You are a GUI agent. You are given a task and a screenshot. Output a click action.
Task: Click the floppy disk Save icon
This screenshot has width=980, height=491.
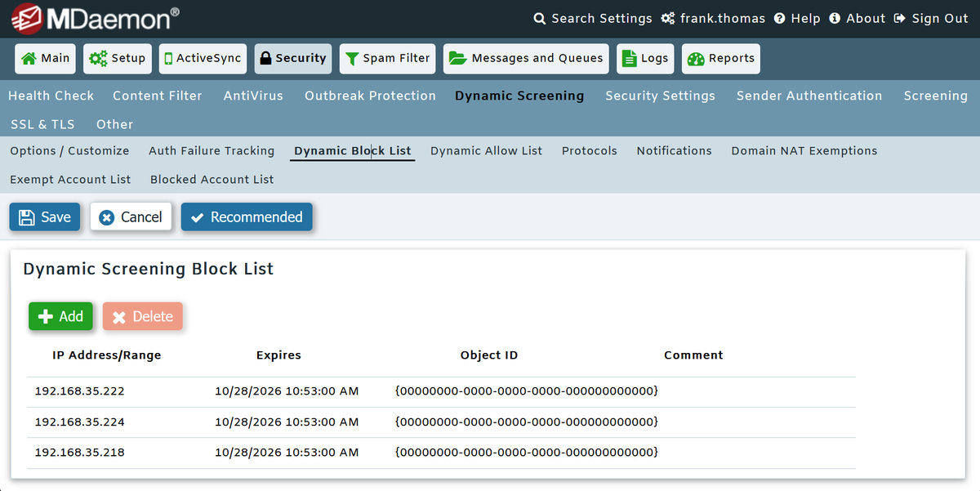(x=26, y=217)
